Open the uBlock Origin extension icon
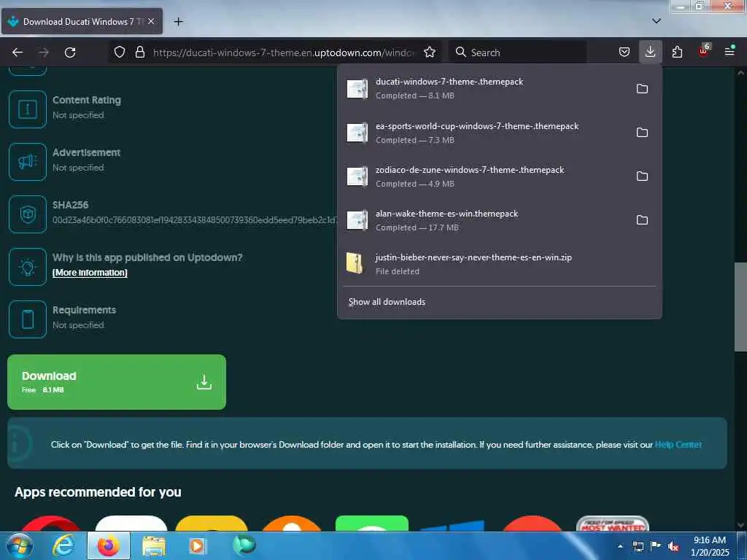The image size is (747, 560). tap(704, 52)
